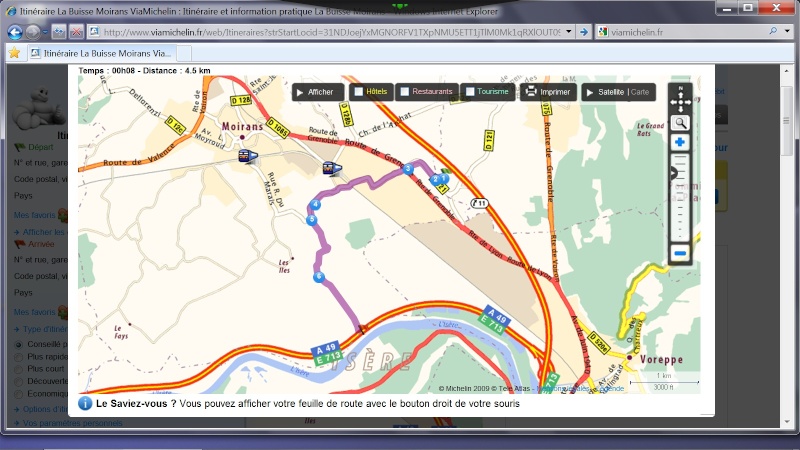The image size is (800, 450).
Task: Enable the Restaurants checkbox
Action: point(405,92)
